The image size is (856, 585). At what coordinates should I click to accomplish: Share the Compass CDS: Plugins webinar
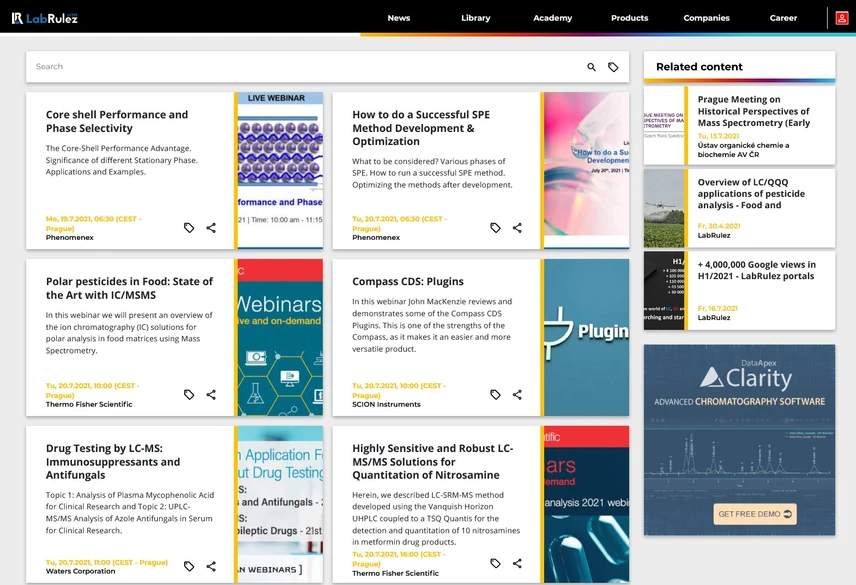click(517, 395)
